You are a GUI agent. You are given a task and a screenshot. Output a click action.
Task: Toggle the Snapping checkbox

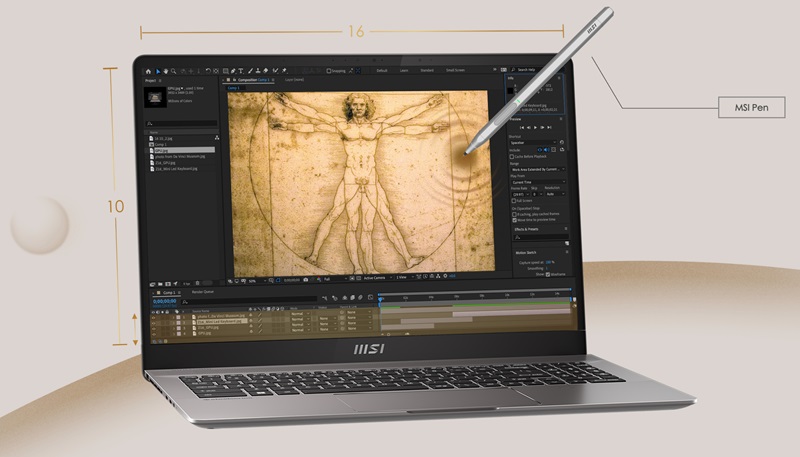click(x=329, y=71)
